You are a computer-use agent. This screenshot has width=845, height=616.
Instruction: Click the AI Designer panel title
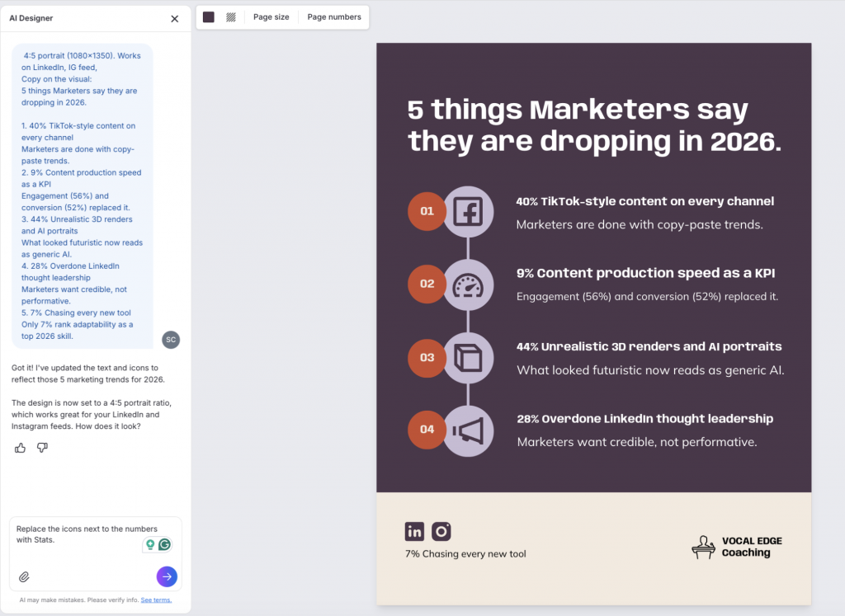31,18
